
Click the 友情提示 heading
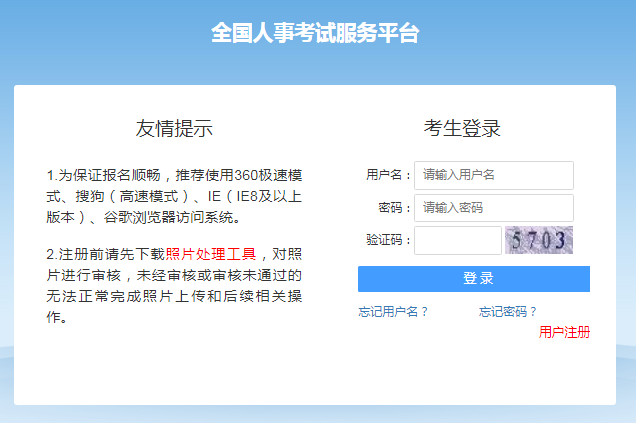click(x=174, y=129)
